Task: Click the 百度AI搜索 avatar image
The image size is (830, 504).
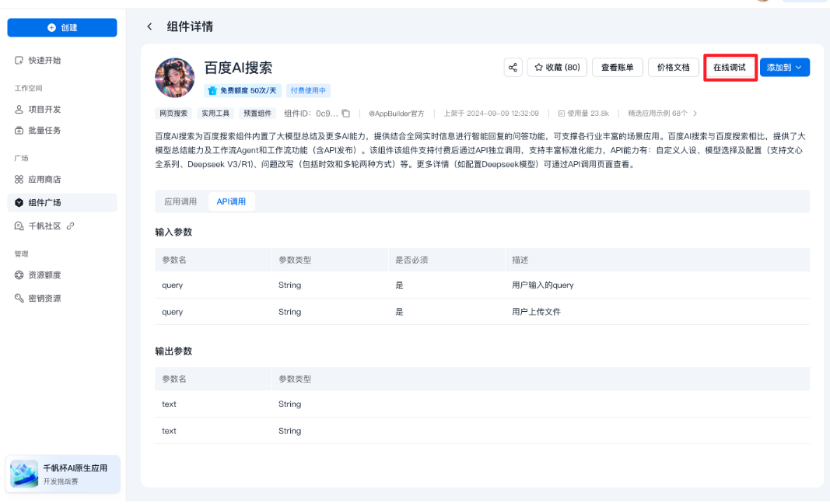Action: pyautogui.click(x=175, y=78)
